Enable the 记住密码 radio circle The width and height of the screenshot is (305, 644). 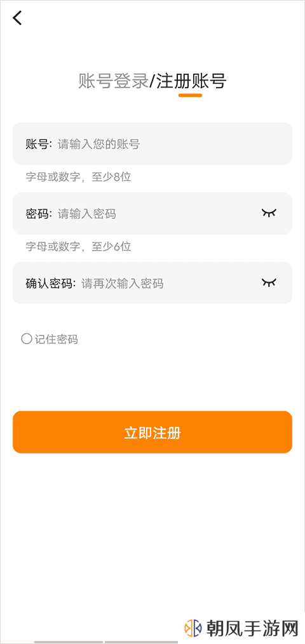[x=26, y=339]
